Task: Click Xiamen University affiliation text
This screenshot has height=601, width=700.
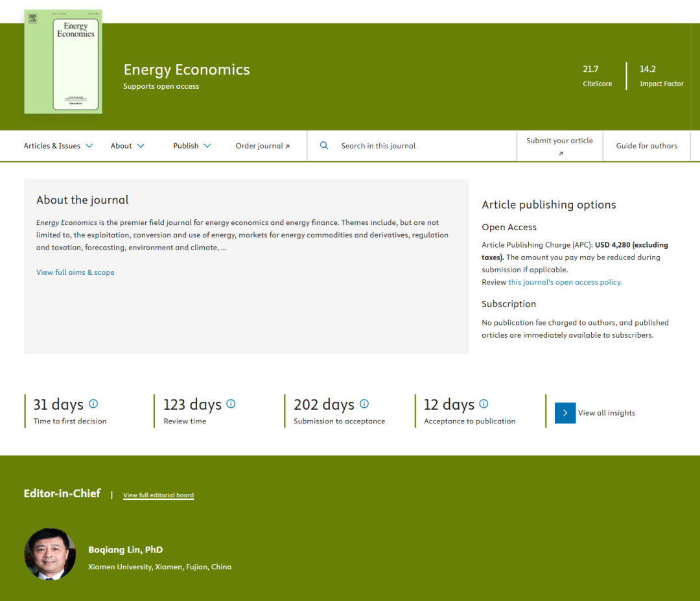Action: click(159, 567)
